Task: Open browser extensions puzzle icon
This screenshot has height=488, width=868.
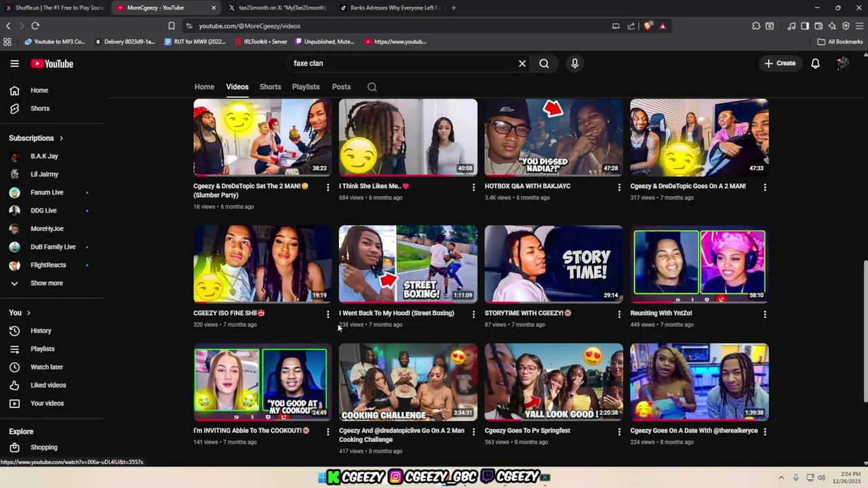Action: pyautogui.click(x=756, y=26)
